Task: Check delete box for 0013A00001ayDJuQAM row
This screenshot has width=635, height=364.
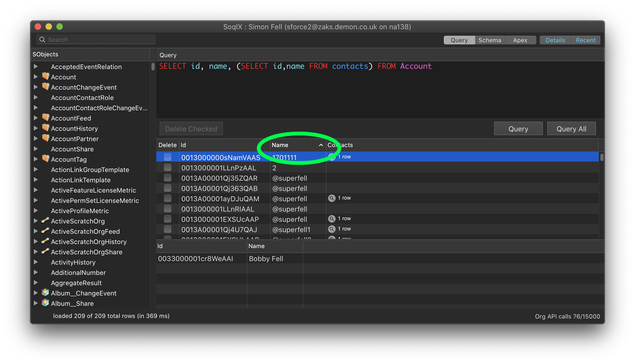Action: click(167, 198)
